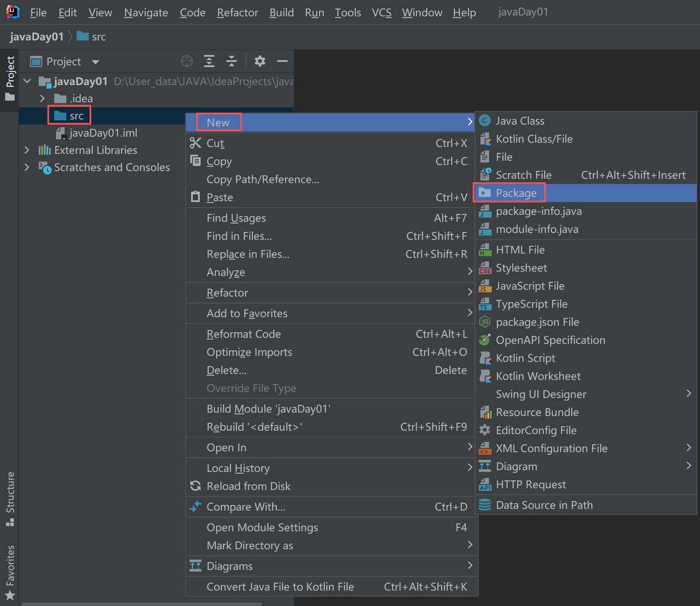This screenshot has width=700, height=606.
Task: Hide the Project panel with minus icon
Action: click(x=282, y=61)
